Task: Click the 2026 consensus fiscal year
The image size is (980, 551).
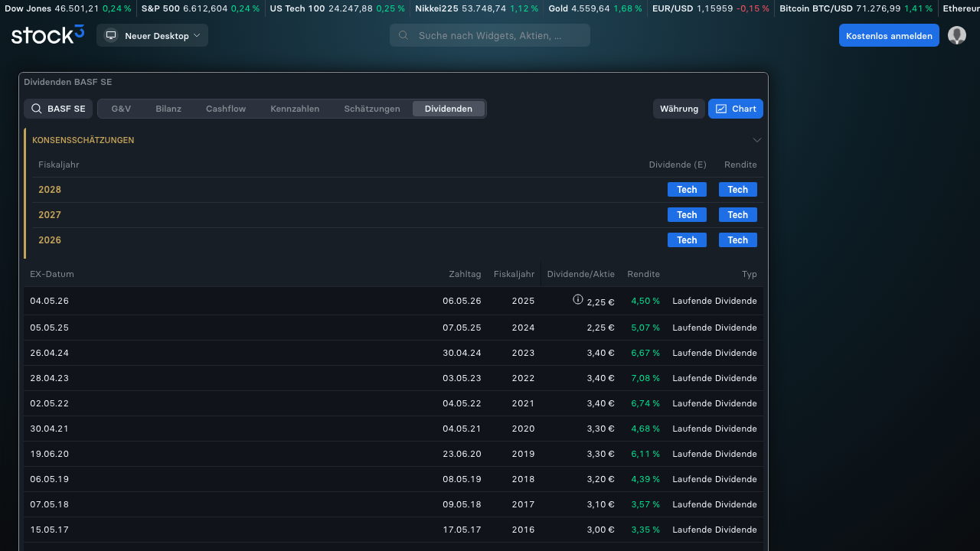Action: coord(50,240)
